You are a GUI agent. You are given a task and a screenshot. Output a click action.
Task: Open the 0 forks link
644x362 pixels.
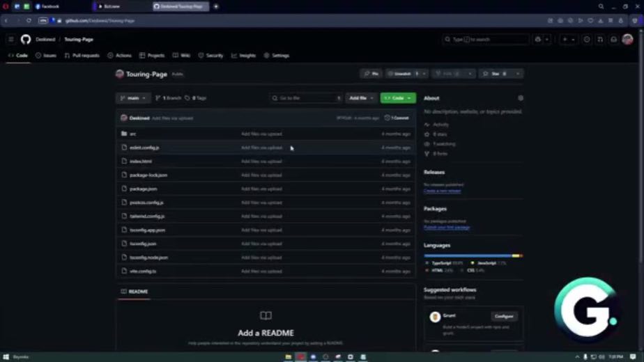coord(436,154)
